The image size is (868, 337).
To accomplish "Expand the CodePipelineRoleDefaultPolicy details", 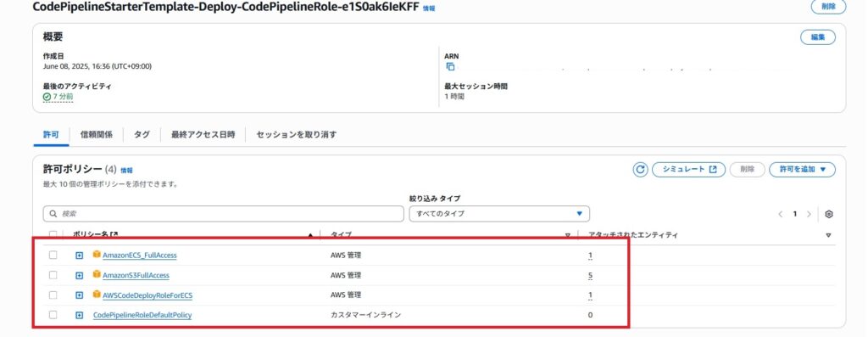I will tap(79, 316).
